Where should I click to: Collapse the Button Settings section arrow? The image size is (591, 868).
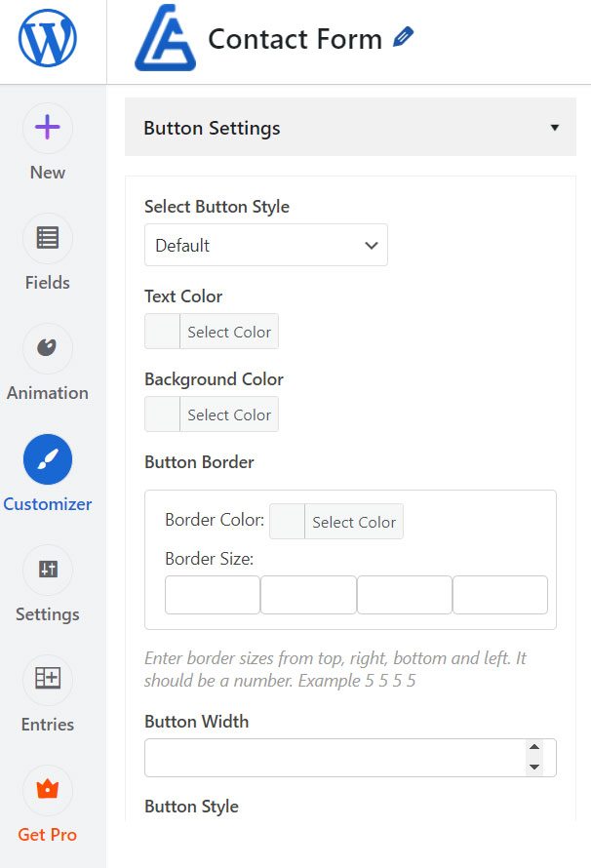pos(555,128)
